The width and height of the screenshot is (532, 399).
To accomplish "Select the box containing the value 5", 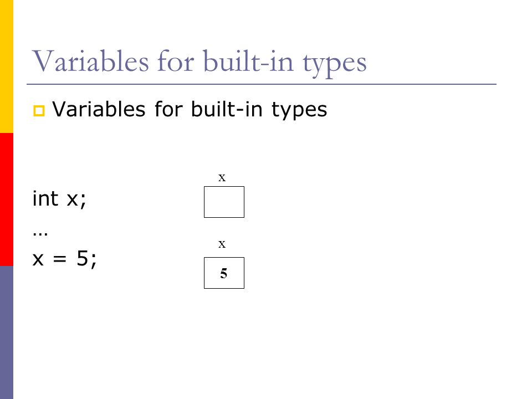I will [x=224, y=273].
